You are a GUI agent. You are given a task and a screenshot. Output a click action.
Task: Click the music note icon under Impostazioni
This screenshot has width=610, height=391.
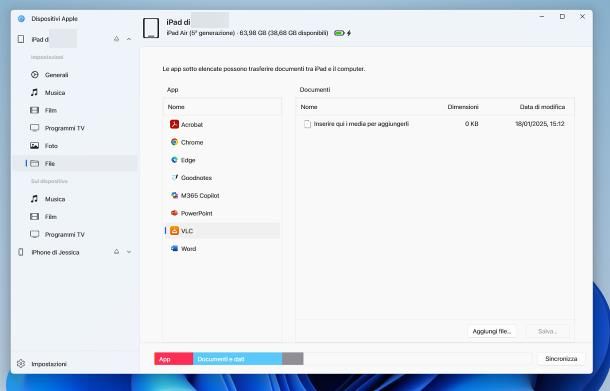[35, 92]
